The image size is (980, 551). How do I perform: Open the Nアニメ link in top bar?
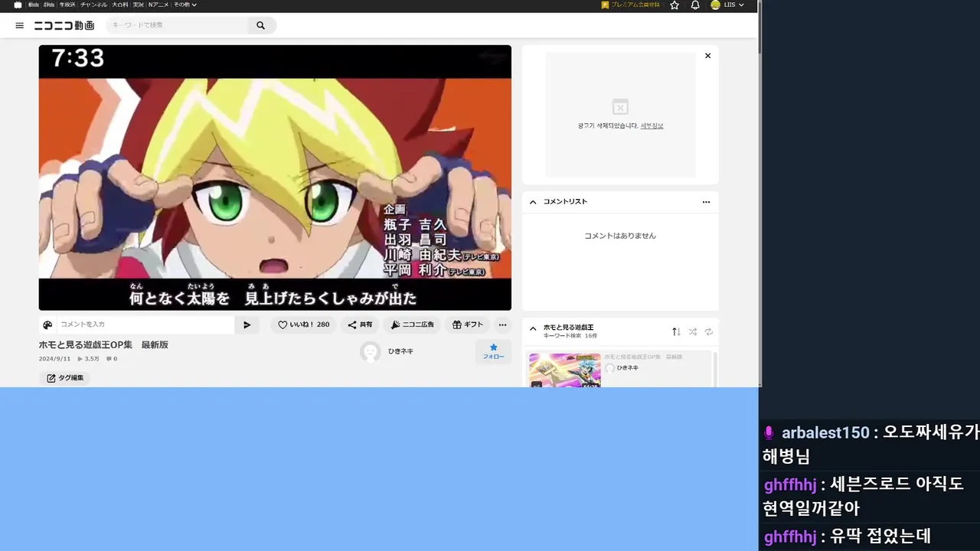pos(158,5)
